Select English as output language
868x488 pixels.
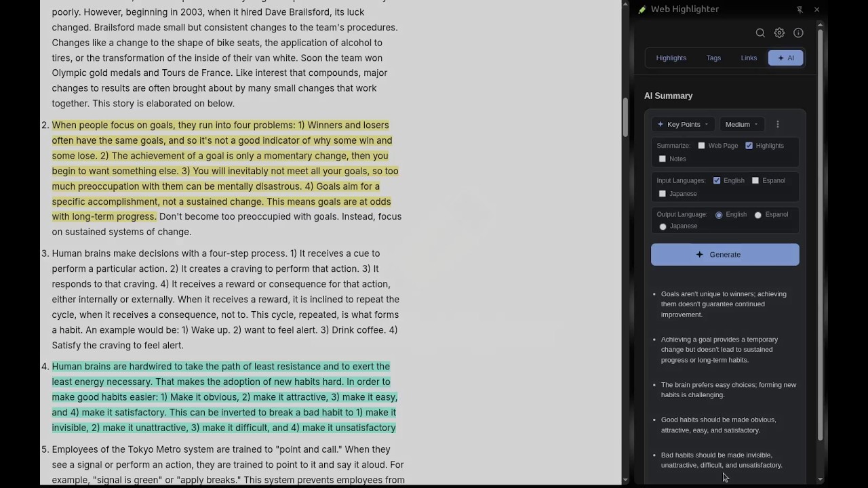pyautogui.click(x=719, y=215)
